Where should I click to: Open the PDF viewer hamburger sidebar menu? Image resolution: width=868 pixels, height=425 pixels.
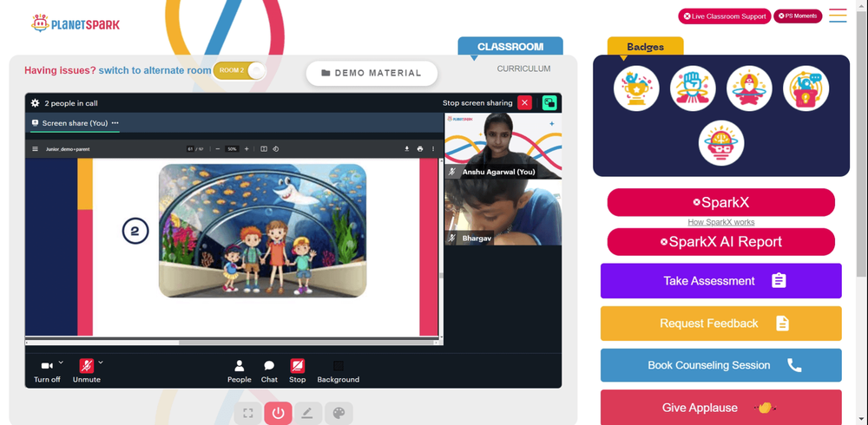coord(36,149)
